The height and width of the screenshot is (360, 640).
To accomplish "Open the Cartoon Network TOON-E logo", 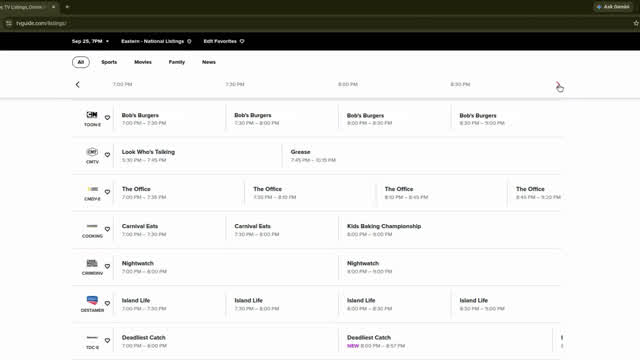I will tap(92, 115).
